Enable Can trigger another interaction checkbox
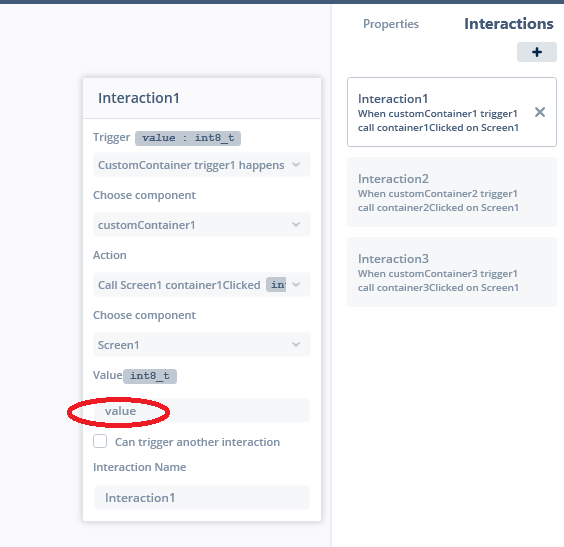Image resolution: width=564 pixels, height=547 pixels. tap(100, 441)
